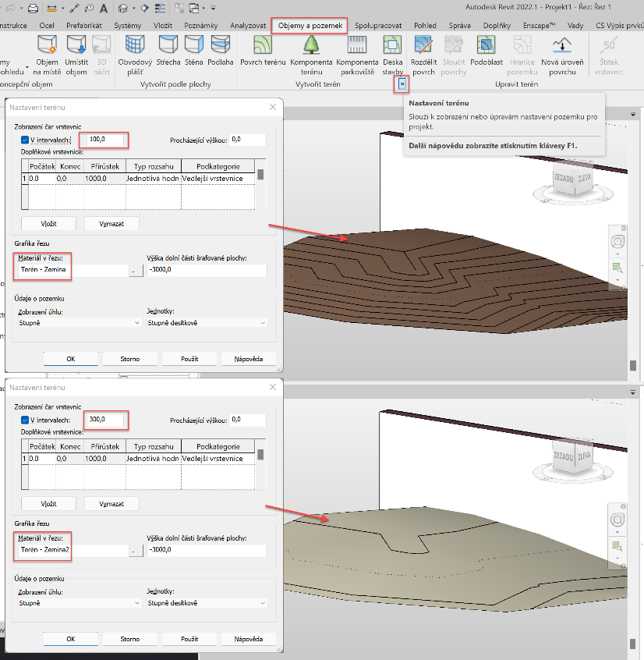
Task: Select the Text tool letter A icon
Action: click(x=104, y=8)
